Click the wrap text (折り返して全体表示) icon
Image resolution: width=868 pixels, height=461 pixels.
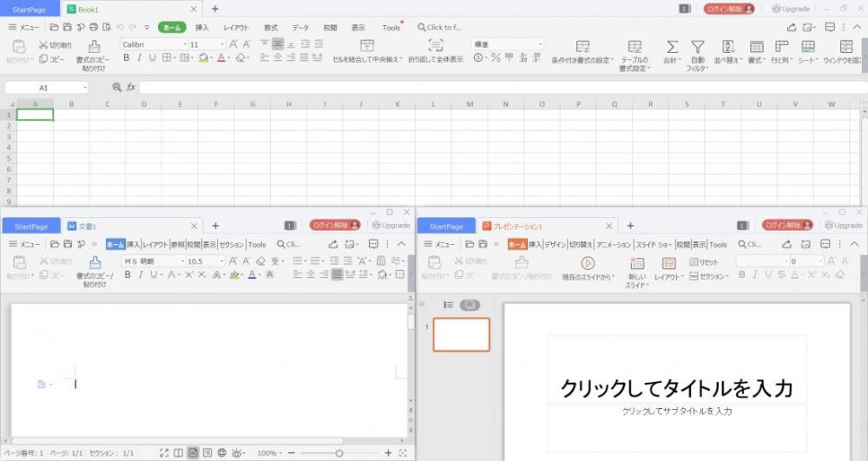tap(436, 46)
